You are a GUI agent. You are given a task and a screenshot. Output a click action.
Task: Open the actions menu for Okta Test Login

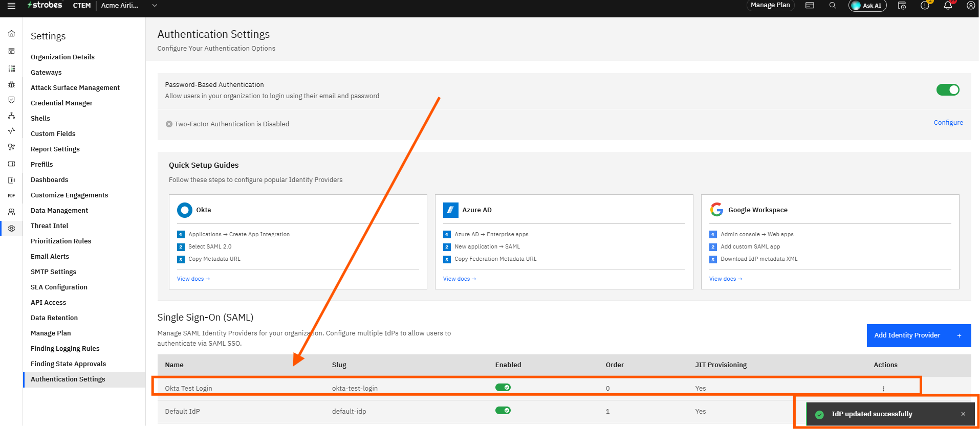tap(883, 389)
